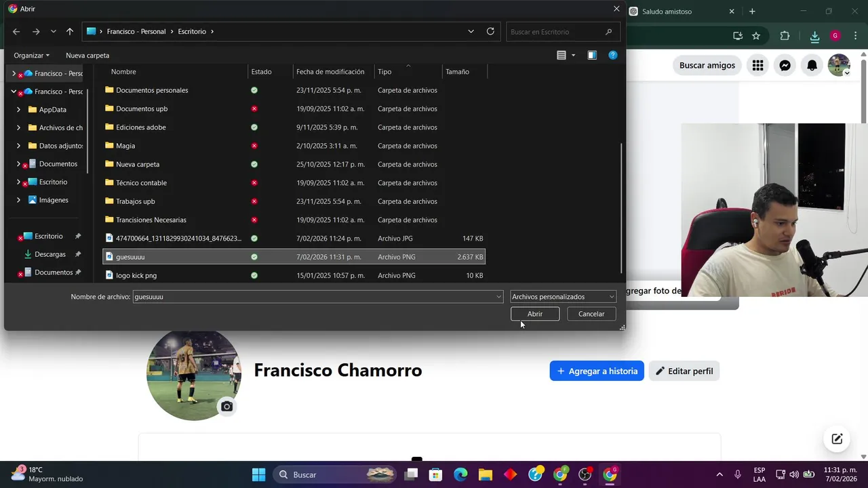
Task: Open Chrome downloads icon
Action: pyautogui.click(x=815, y=36)
